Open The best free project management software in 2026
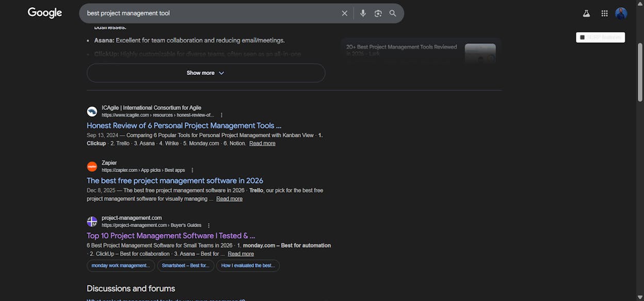The width and height of the screenshot is (644, 301). tap(175, 181)
